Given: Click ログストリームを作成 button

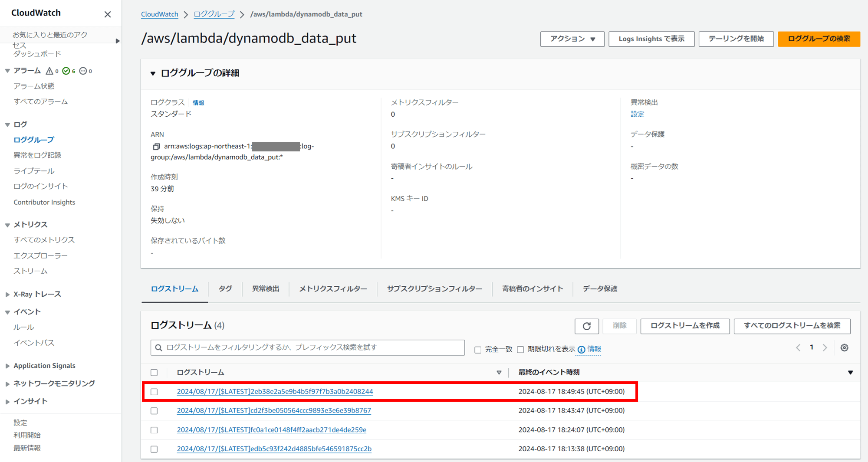Looking at the screenshot, I should tap(685, 326).
